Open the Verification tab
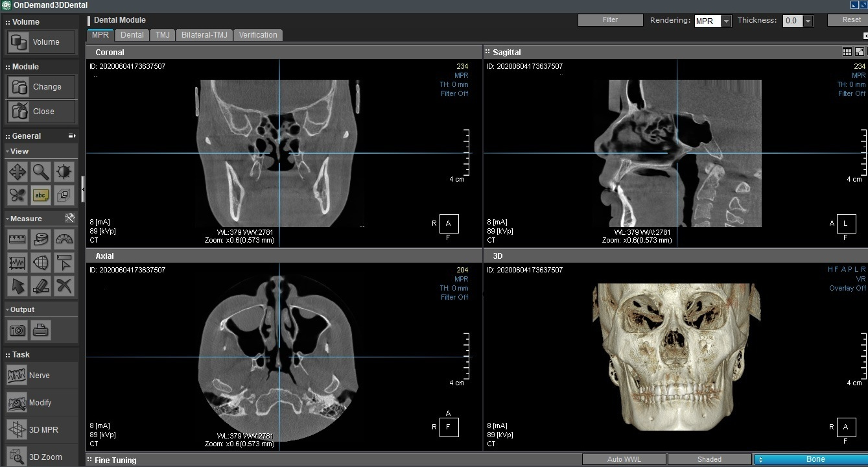This screenshot has width=868, height=467. click(x=257, y=35)
